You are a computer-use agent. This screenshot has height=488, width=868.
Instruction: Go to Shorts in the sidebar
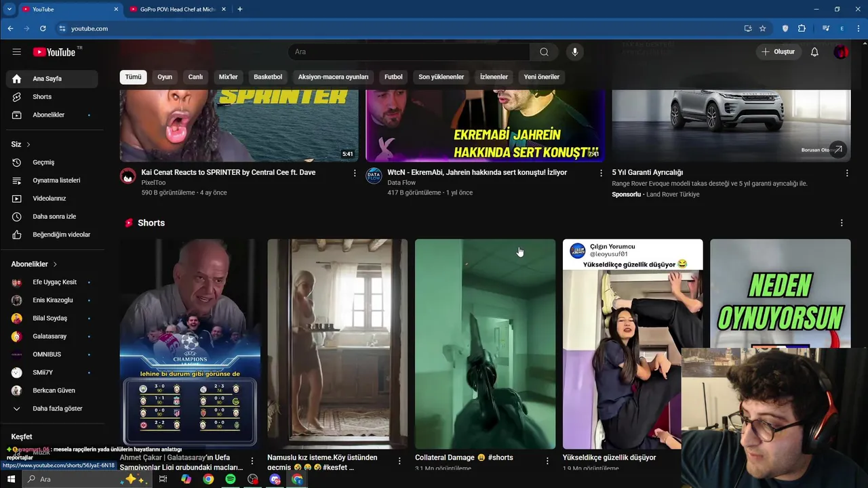pyautogui.click(x=52, y=97)
